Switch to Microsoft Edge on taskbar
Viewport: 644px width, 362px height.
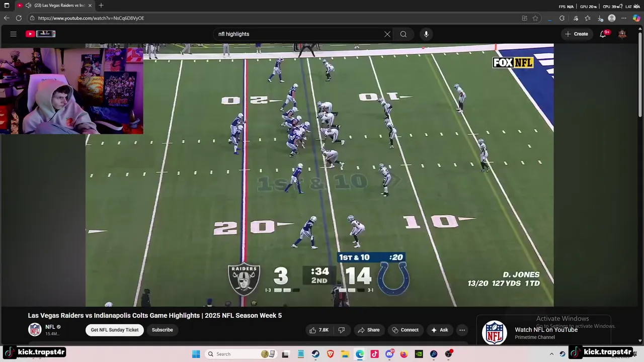360,354
